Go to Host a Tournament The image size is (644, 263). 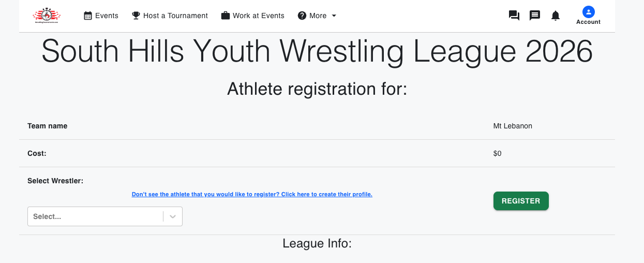coord(175,16)
